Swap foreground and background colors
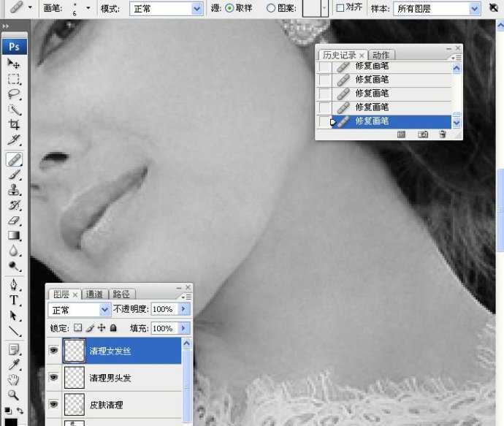 20,411
